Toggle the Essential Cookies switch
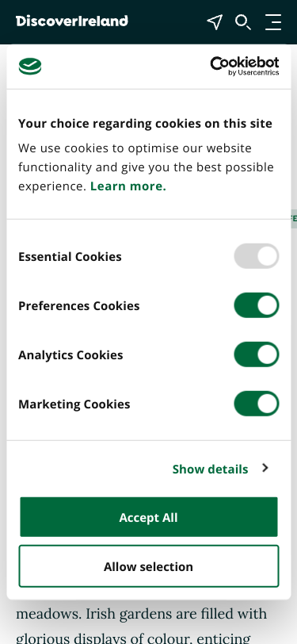This screenshot has width=297, height=644. point(257,256)
